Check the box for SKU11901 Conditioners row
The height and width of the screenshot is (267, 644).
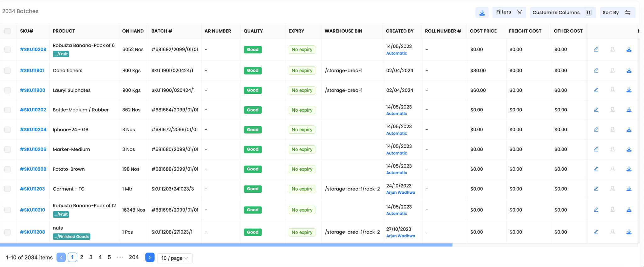pyautogui.click(x=8, y=71)
